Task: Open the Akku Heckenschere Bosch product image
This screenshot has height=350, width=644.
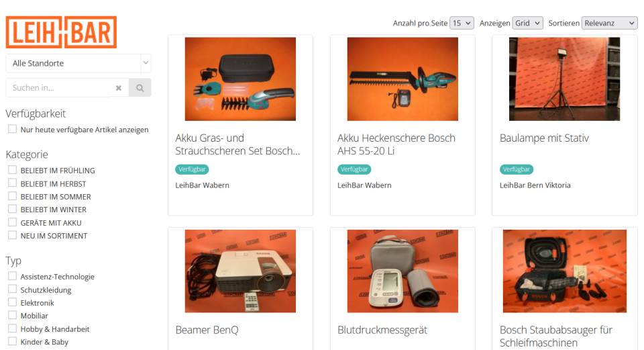Action: pos(402,79)
